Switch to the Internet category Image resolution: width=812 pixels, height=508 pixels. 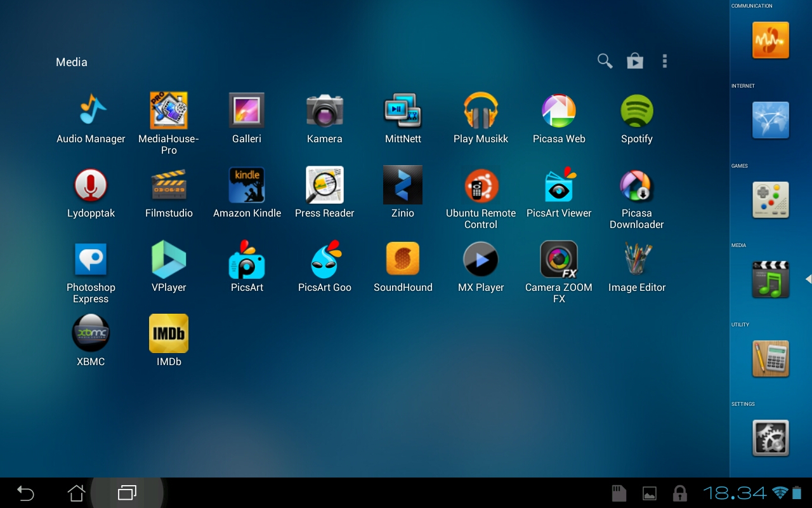click(771, 120)
